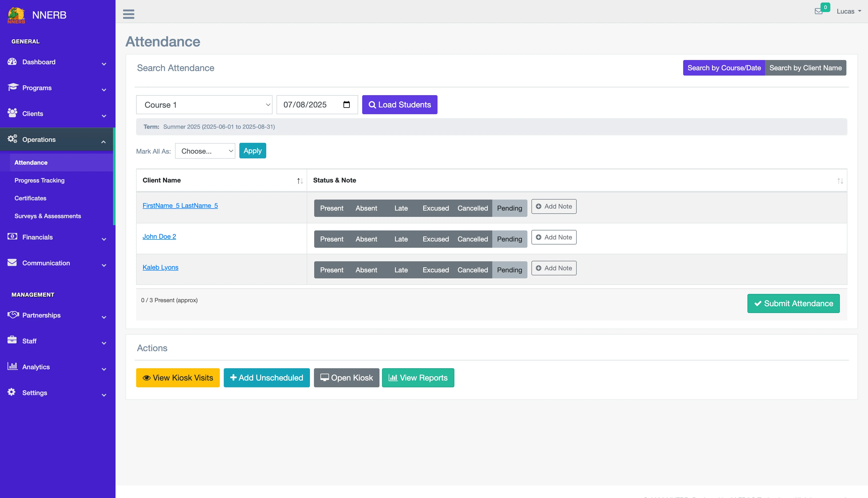This screenshot has height=498, width=868.
Task: Click the Settings gear icon
Action: click(x=12, y=392)
